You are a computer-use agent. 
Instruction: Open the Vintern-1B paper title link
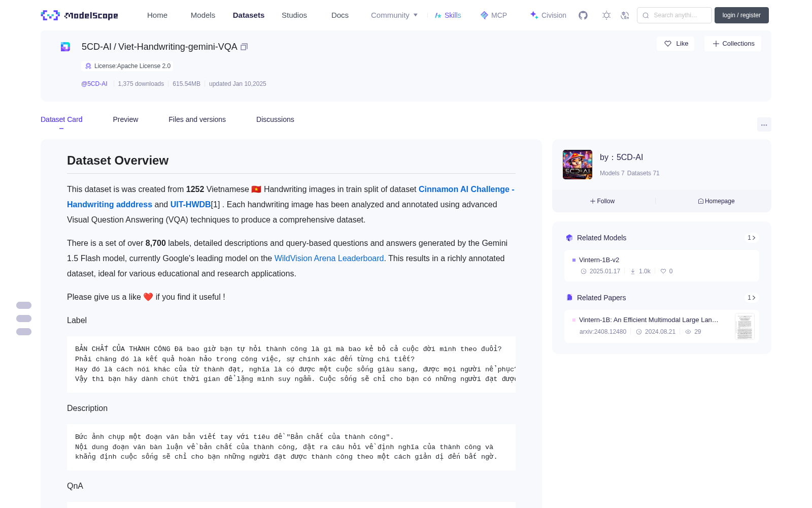649,320
